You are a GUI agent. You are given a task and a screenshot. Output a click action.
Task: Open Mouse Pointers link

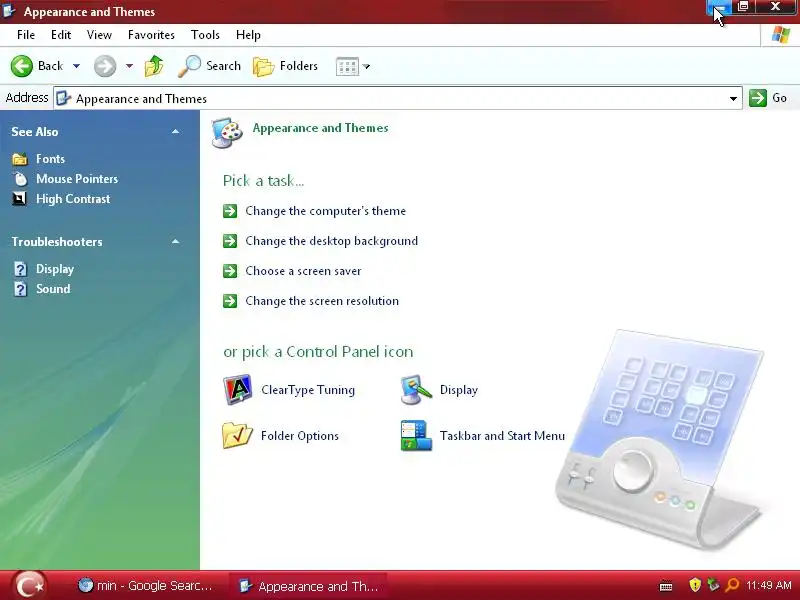[x=77, y=179]
